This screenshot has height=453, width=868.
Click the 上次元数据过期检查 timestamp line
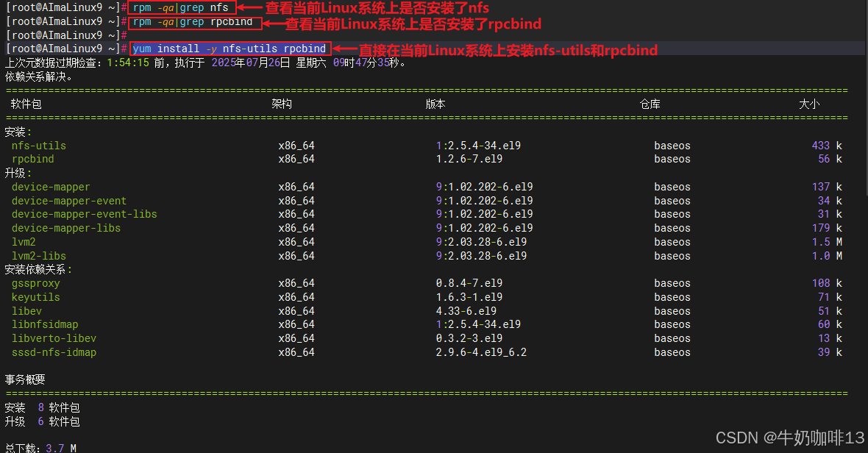point(205,63)
